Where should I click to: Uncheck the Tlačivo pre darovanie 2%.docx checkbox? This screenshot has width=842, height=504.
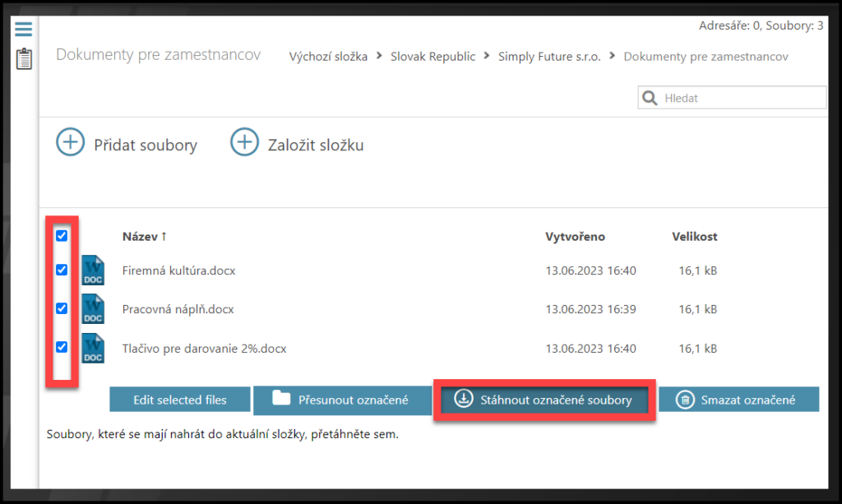pyautogui.click(x=62, y=347)
